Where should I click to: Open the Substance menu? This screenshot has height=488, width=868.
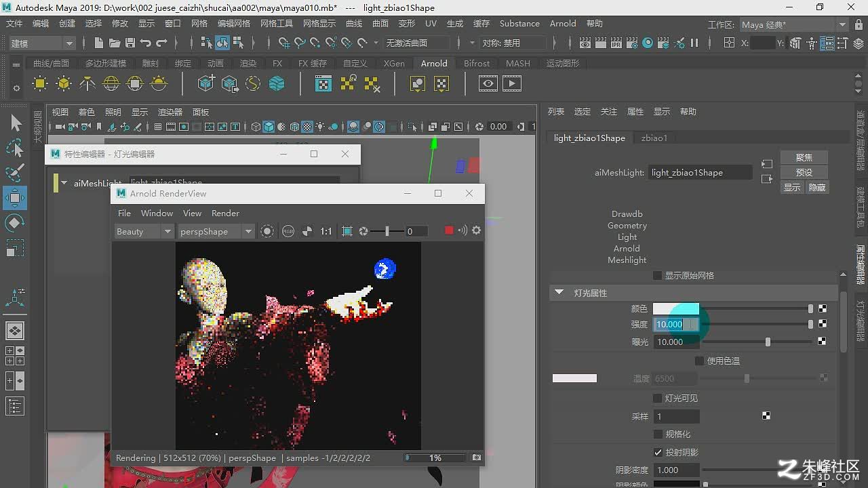pos(519,23)
